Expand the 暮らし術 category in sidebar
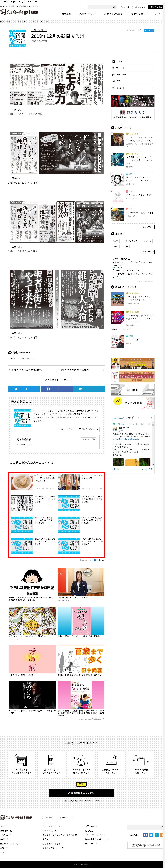 133,68
